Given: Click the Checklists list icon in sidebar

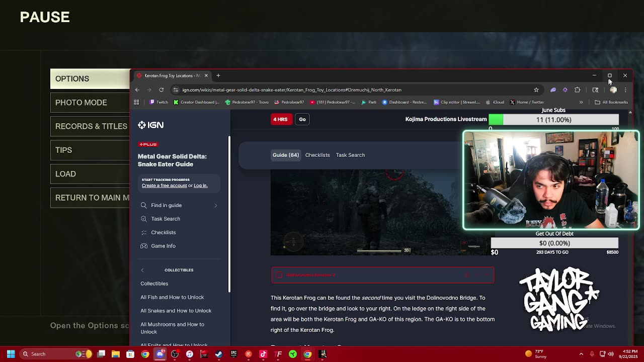Looking at the screenshot, I should pos(144,232).
